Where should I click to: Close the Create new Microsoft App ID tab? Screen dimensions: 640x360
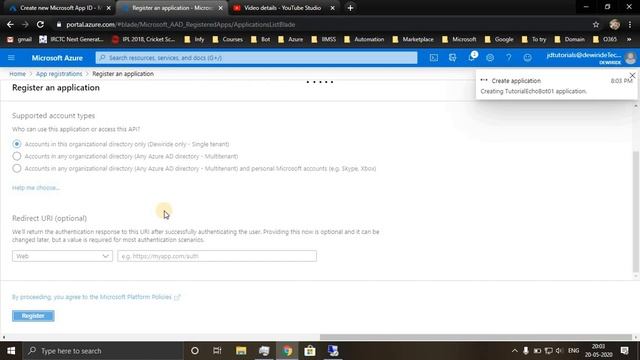108,8
